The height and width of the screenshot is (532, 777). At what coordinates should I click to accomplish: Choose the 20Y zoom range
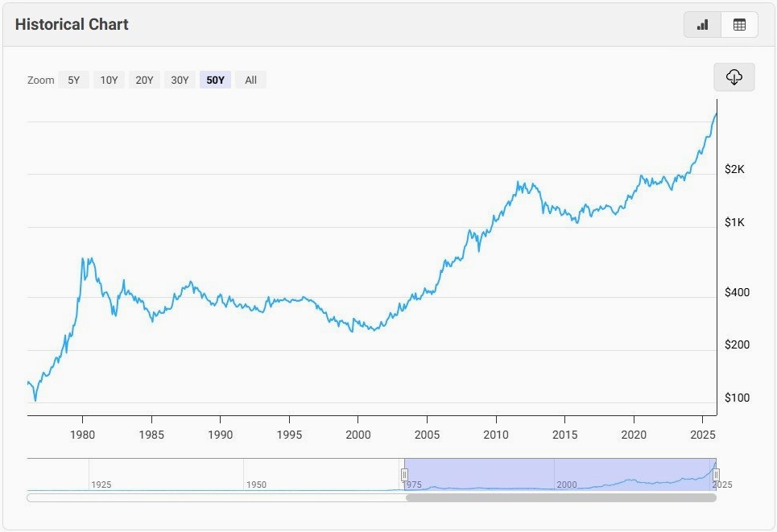[144, 80]
